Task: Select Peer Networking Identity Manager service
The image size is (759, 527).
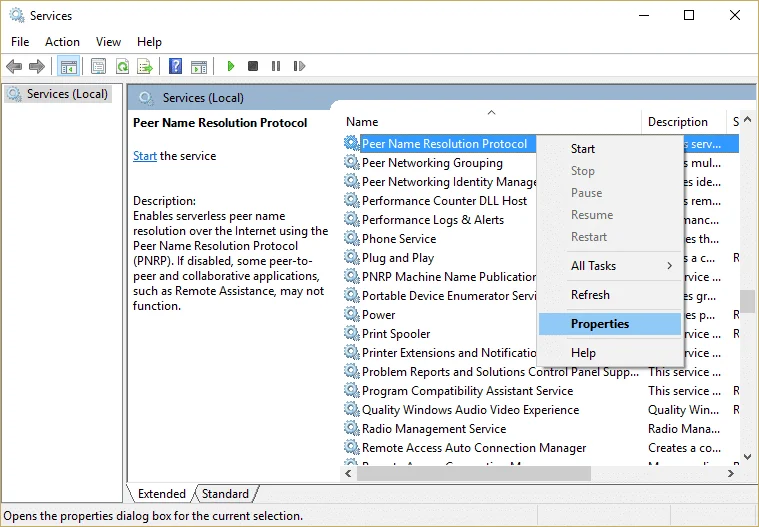Action: [x=449, y=181]
